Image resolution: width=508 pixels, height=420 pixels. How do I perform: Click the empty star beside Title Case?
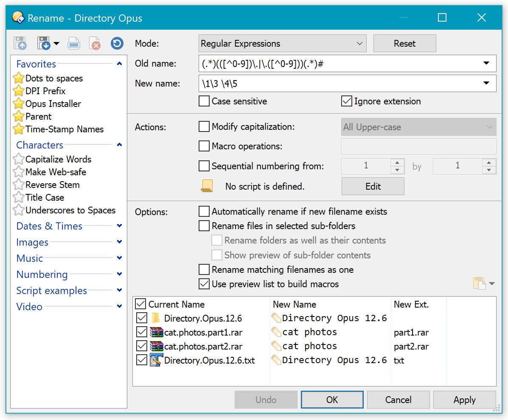coord(19,197)
